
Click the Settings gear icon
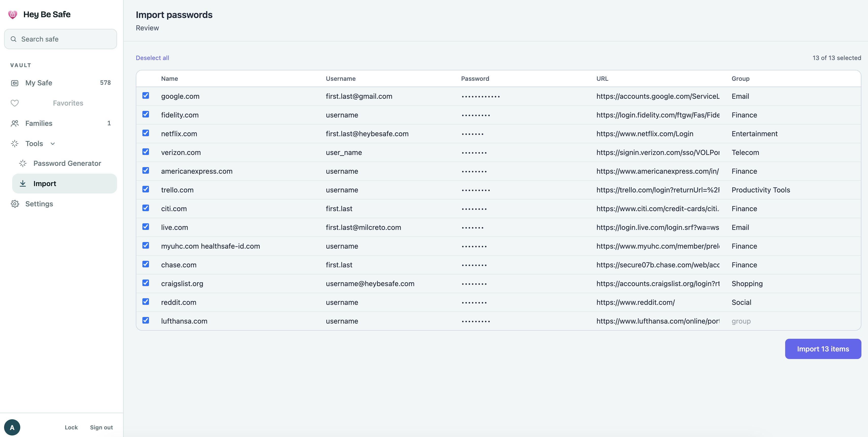point(15,204)
